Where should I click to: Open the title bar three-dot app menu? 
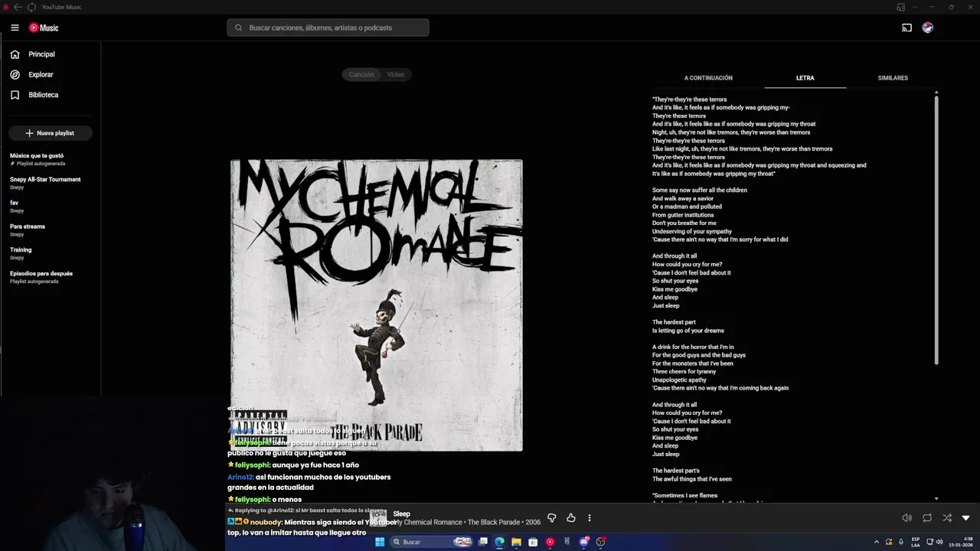tap(915, 7)
